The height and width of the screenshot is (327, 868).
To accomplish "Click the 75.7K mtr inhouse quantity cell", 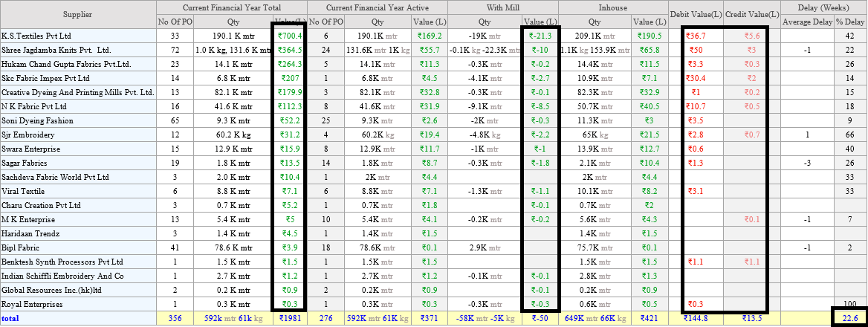I will coord(595,247).
